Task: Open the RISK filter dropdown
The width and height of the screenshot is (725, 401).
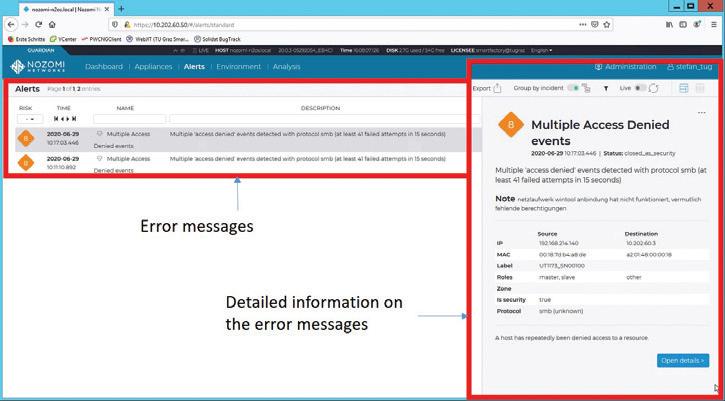Action: pyautogui.click(x=30, y=119)
